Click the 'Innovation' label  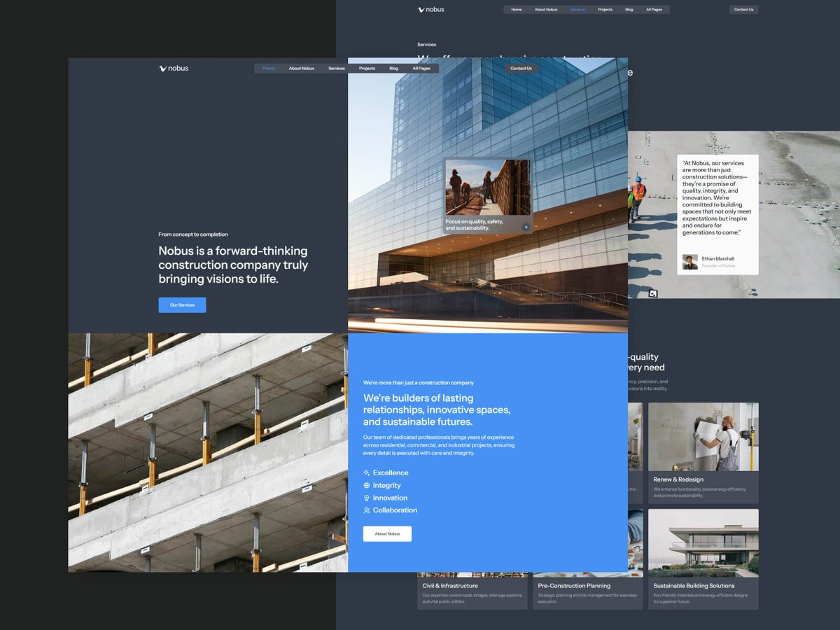pos(390,498)
